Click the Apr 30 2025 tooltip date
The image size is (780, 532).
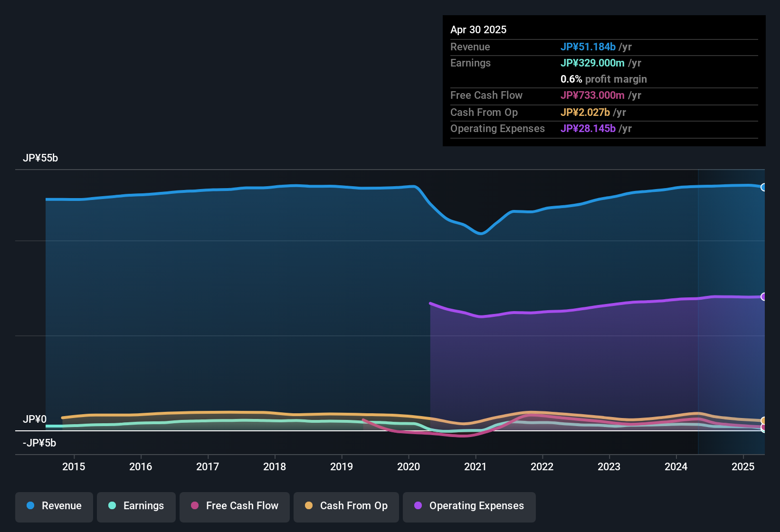pos(478,29)
